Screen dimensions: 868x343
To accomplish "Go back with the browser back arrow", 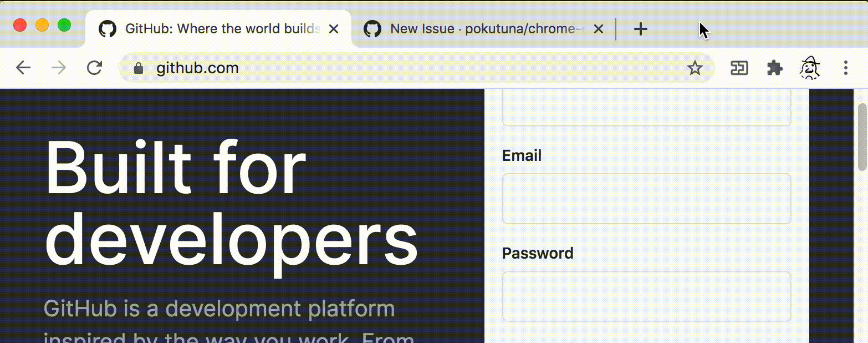I will [x=23, y=68].
